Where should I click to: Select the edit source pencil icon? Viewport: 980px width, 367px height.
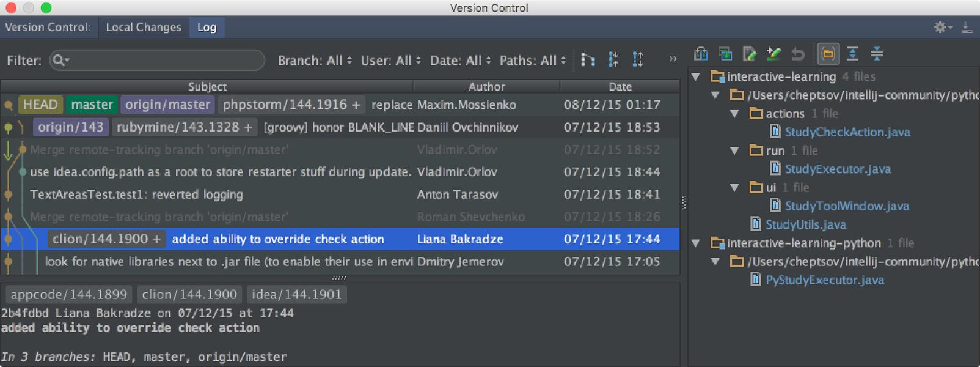pos(773,54)
